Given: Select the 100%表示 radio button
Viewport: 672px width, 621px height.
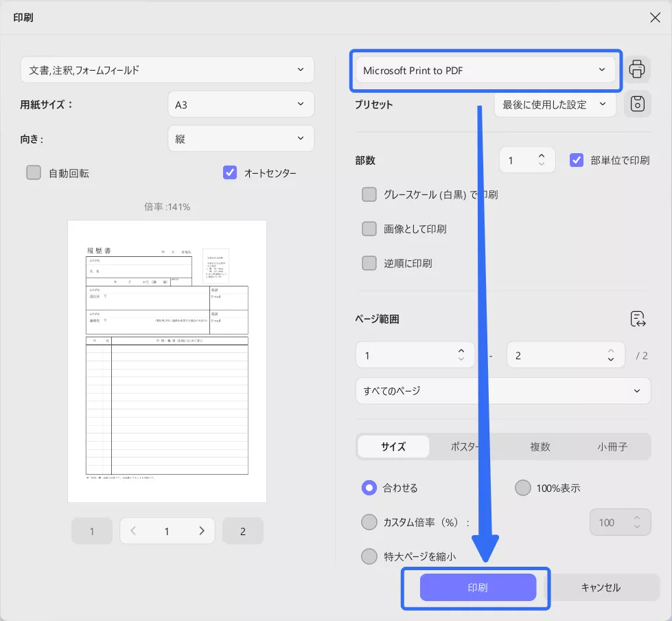Looking at the screenshot, I should [x=522, y=488].
